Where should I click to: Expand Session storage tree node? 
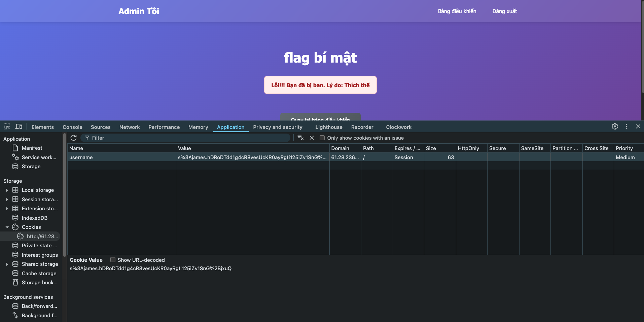[x=7, y=200]
